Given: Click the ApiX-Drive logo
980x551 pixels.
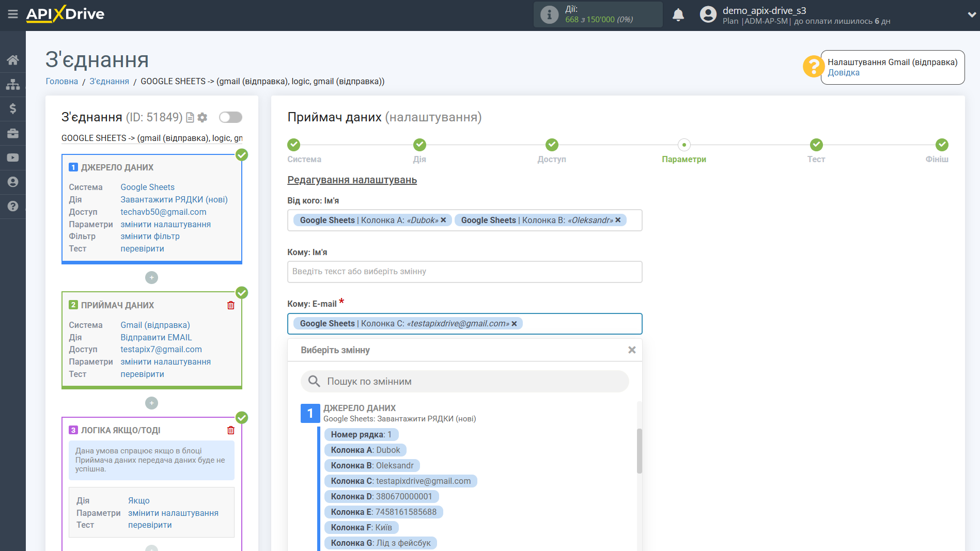Looking at the screenshot, I should (x=65, y=14).
